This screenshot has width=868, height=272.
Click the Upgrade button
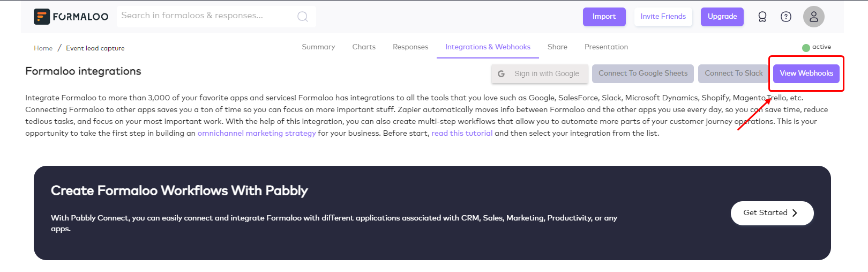[x=722, y=17]
